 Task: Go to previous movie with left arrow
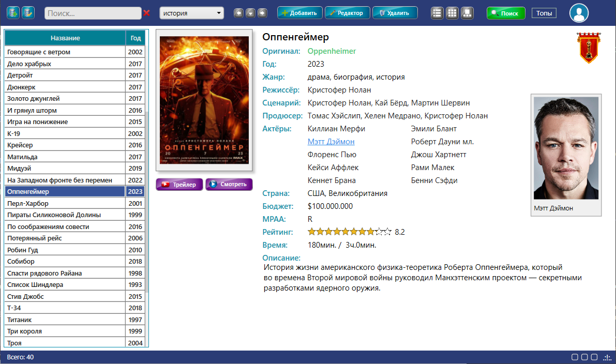coord(238,13)
